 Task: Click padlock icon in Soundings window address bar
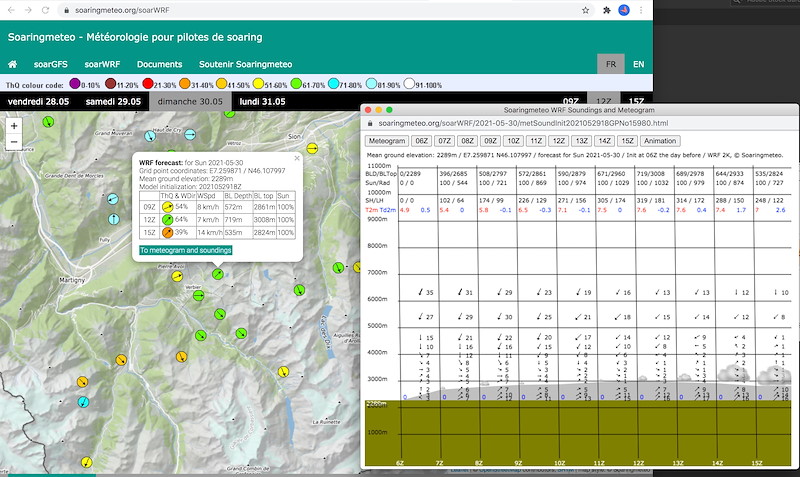point(370,123)
